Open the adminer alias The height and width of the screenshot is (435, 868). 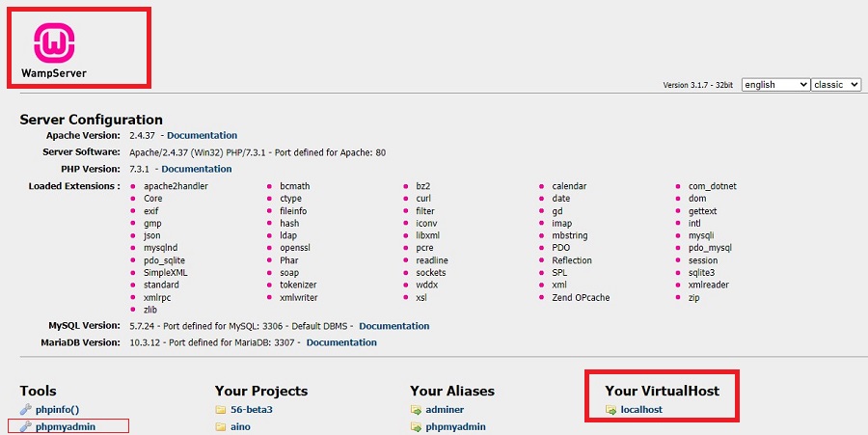(x=445, y=410)
